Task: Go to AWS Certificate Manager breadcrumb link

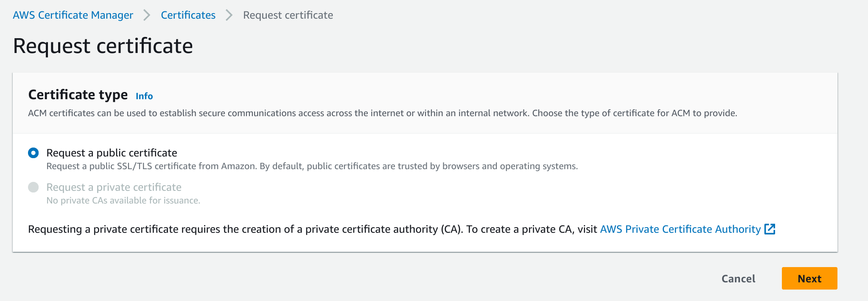Action: 73,15
